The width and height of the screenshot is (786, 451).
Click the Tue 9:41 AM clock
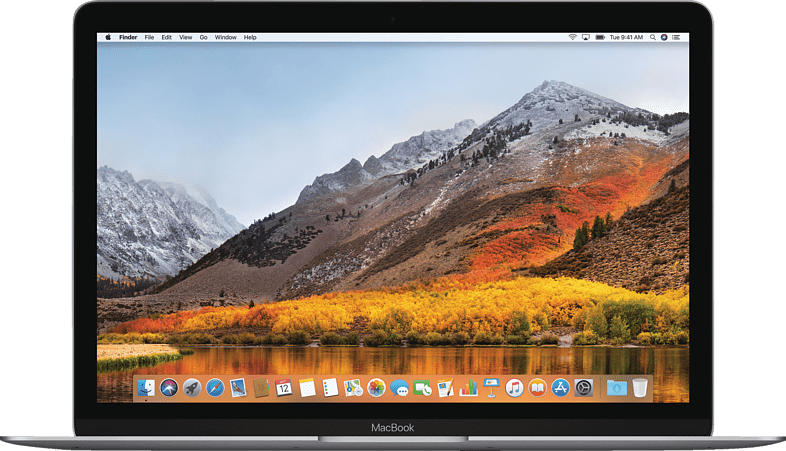pos(626,37)
